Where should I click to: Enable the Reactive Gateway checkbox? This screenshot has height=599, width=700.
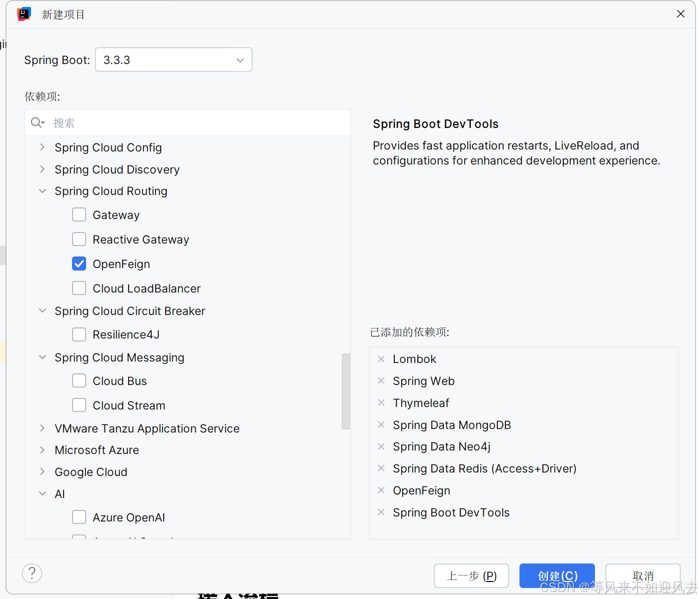pyautogui.click(x=79, y=239)
